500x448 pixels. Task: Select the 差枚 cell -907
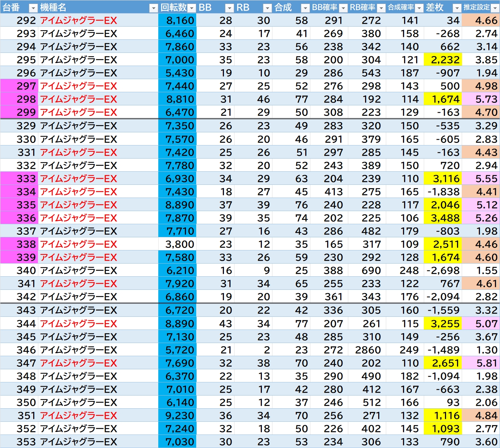pos(443,73)
